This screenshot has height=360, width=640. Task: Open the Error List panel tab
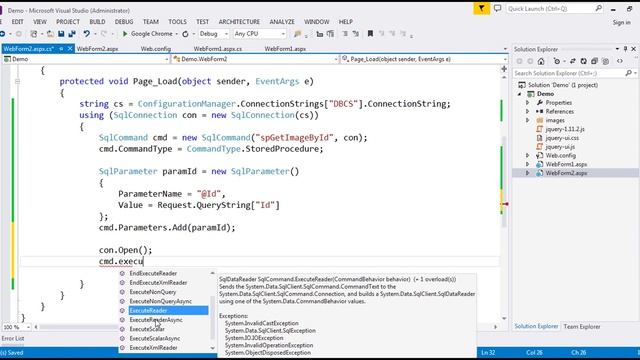[x=13, y=338]
